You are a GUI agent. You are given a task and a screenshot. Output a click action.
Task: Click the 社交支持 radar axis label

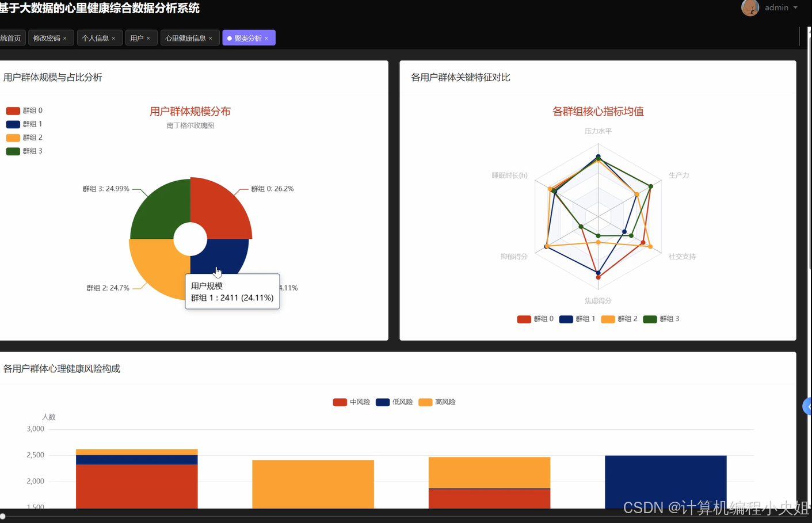682,257
